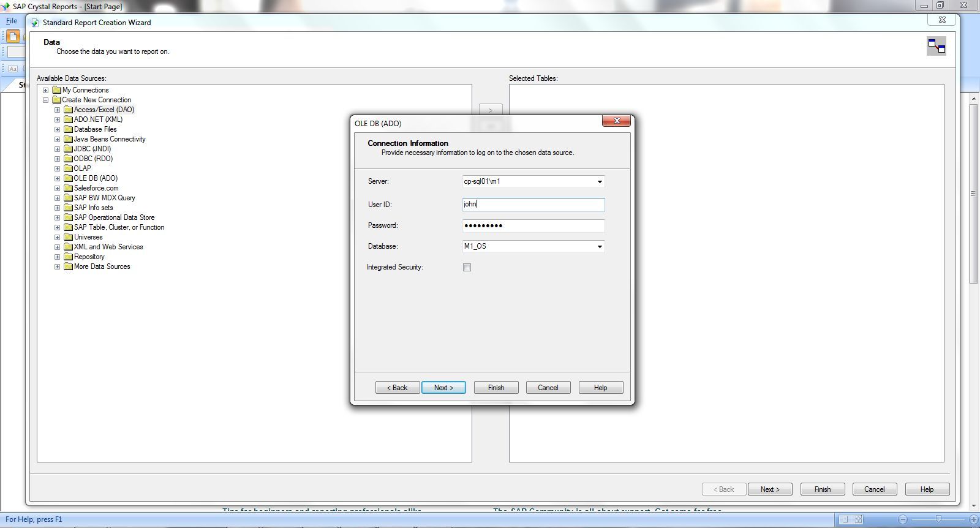Click the Password input field
Screen dimensions: 980x528
click(533, 225)
